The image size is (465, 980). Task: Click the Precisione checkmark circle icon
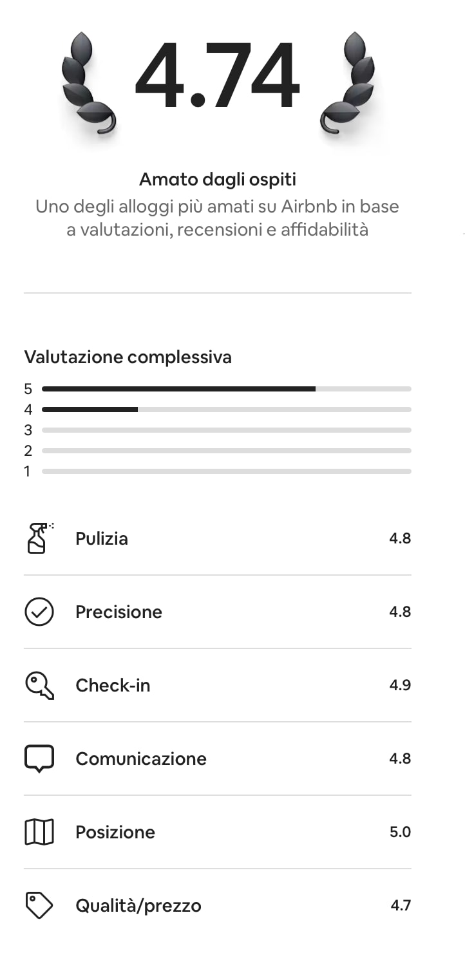(x=39, y=612)
